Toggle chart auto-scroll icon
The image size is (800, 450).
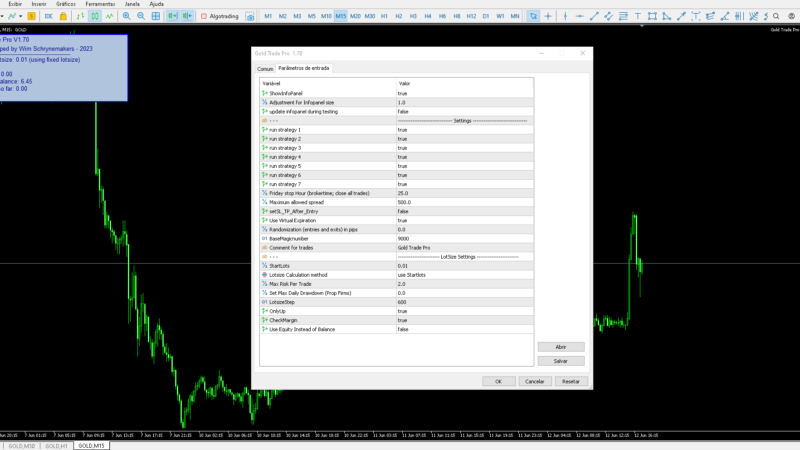click(x=172, y=16)
